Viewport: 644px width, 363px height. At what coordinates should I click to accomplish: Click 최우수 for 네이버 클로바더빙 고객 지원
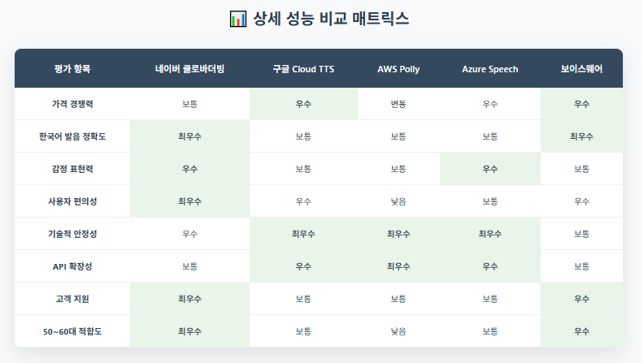point(189,299)
